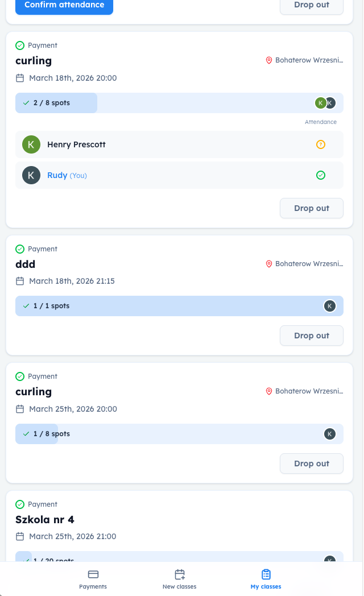The width and height of the screenshot is (364, 596).
Task: Click Rudy's confirmed attendance check icon
Action: (320, 175)
